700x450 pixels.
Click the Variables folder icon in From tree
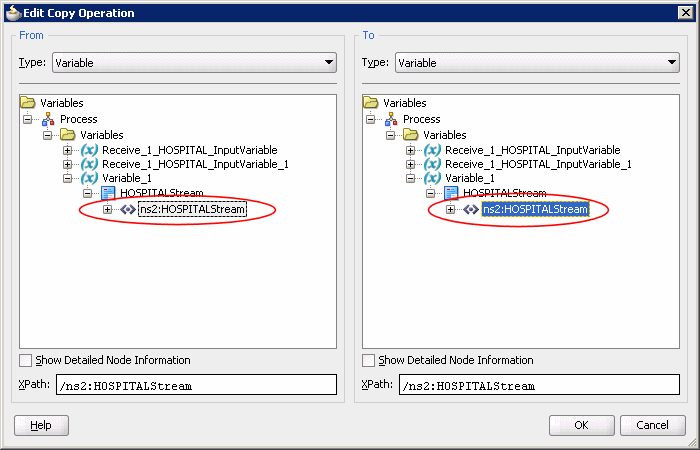click(68, 135)
